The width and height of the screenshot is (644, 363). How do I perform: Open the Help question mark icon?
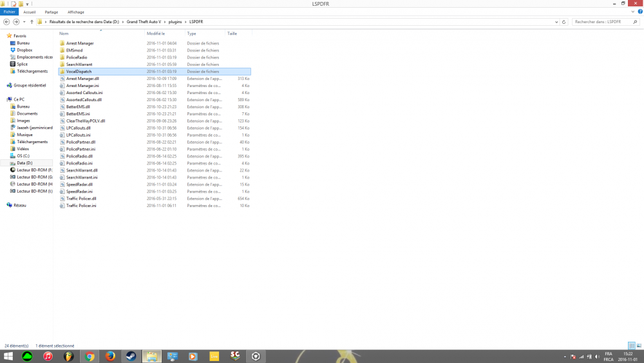pyautogui.click(x=640, y=12)
